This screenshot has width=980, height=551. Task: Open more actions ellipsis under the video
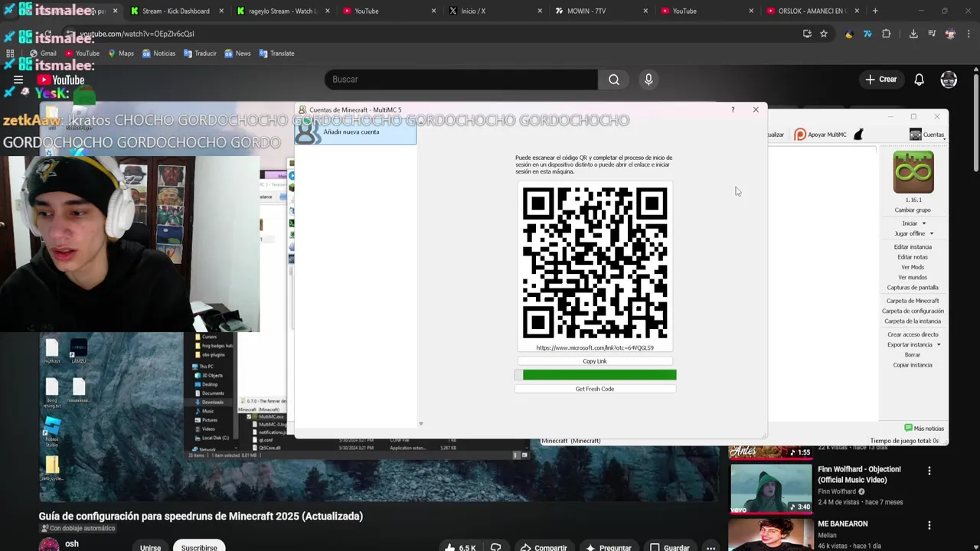click(x=711, y=548)
